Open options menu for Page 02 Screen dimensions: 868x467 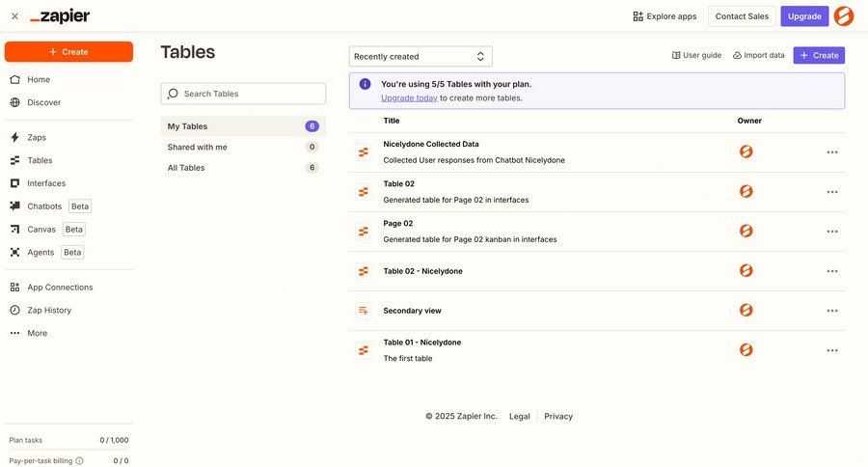pos(832,232)
